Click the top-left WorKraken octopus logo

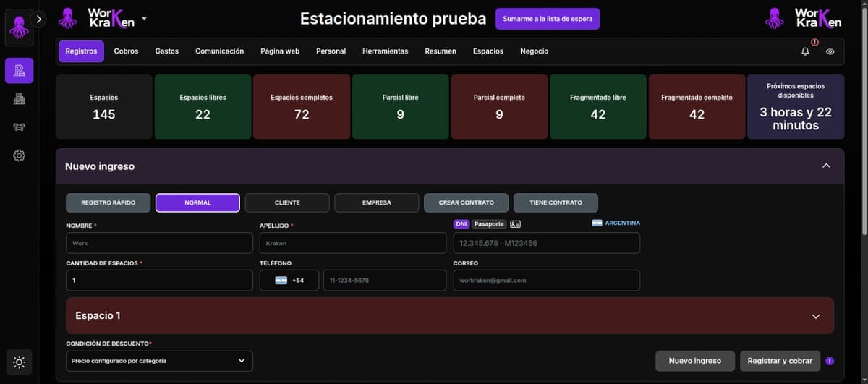(x=67, y=18)
